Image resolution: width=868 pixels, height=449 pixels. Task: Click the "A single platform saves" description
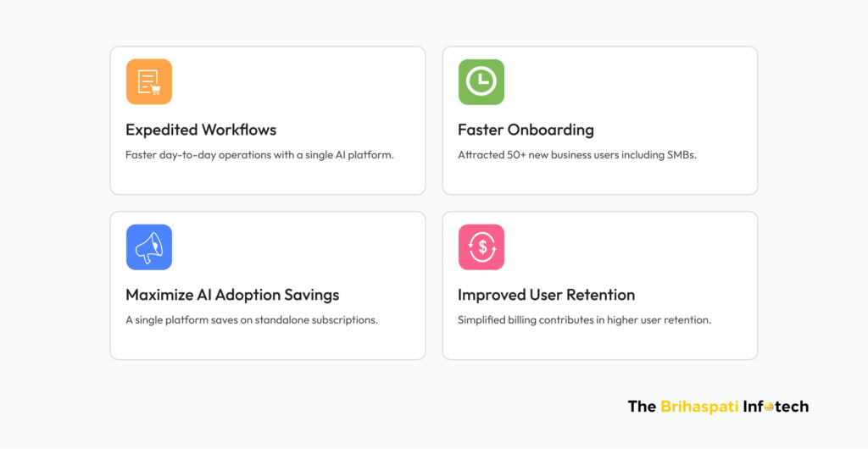[251, 320]
